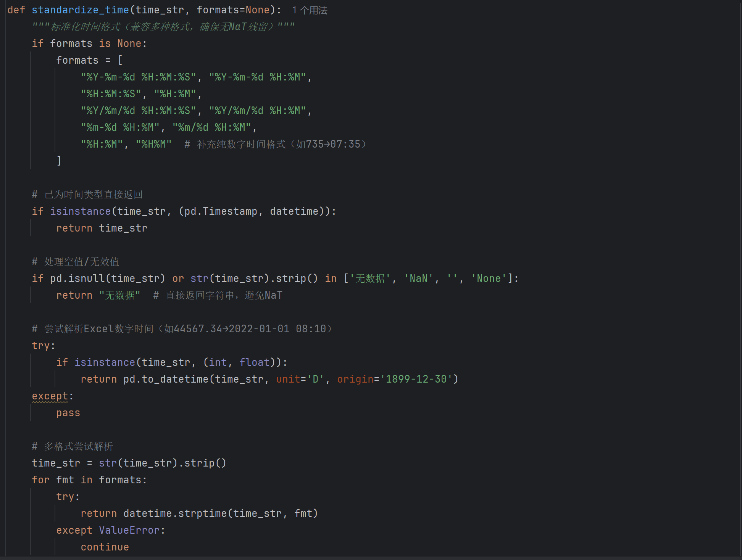Click the "%H%M" format string
This screenshot has height=560, width=742.
click(x=154, y=144)
